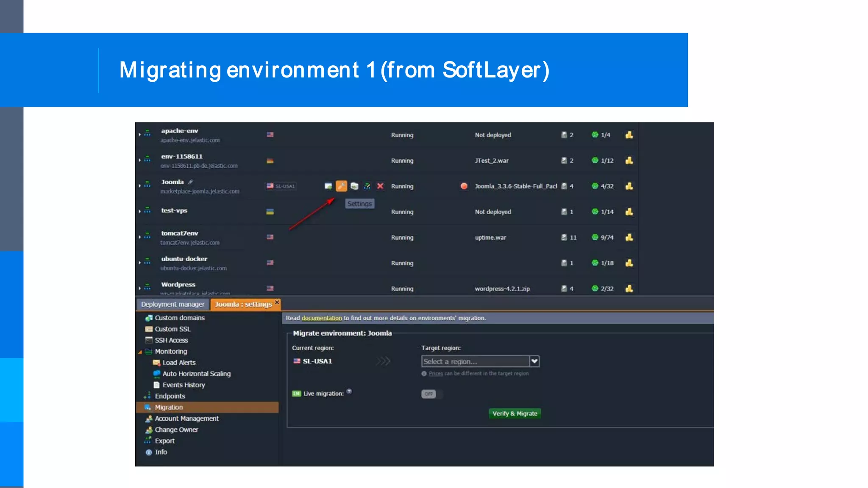Click Clone environment icon in Joomla row

pos(354,186)
